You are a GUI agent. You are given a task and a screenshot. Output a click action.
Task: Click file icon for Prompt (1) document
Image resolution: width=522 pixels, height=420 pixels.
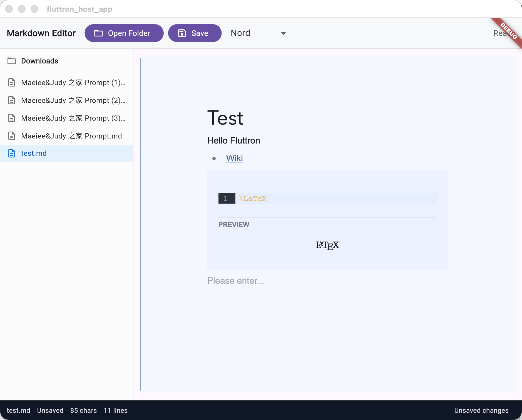12,83
